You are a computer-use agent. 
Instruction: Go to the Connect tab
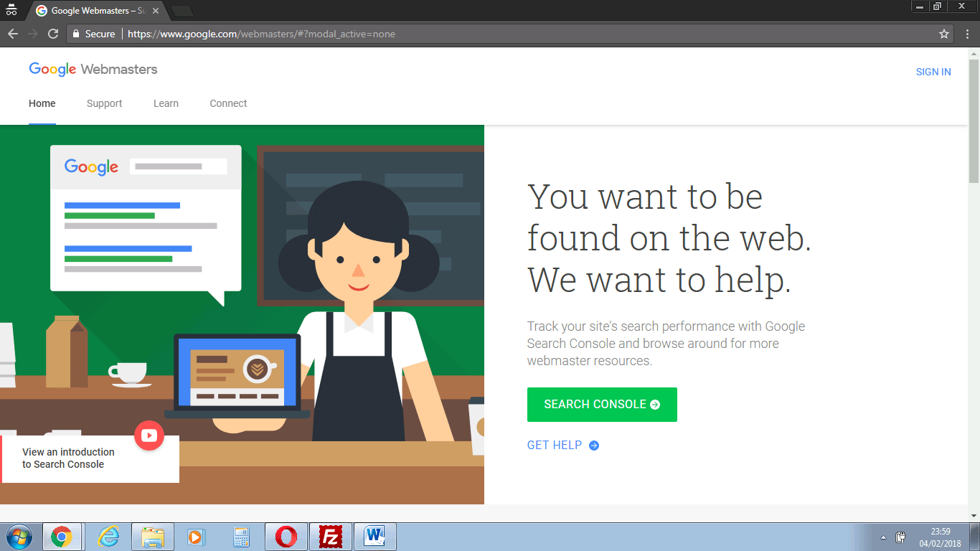point(228,103)
